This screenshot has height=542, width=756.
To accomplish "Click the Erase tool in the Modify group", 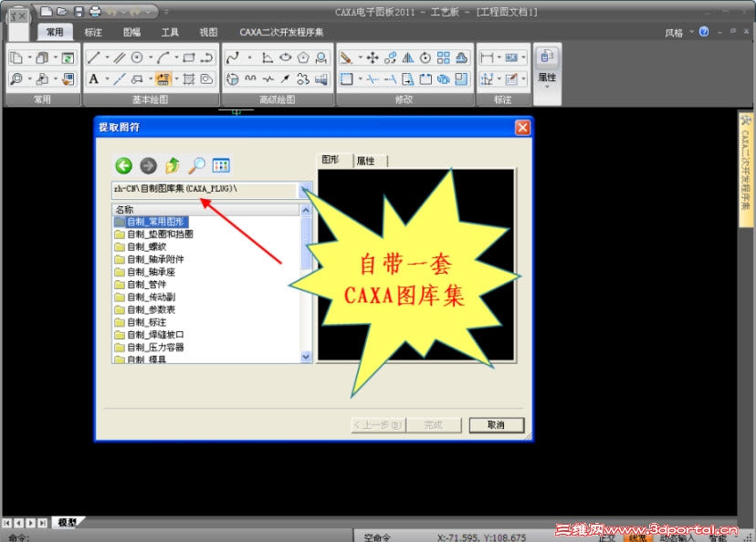I will [346, 57].
